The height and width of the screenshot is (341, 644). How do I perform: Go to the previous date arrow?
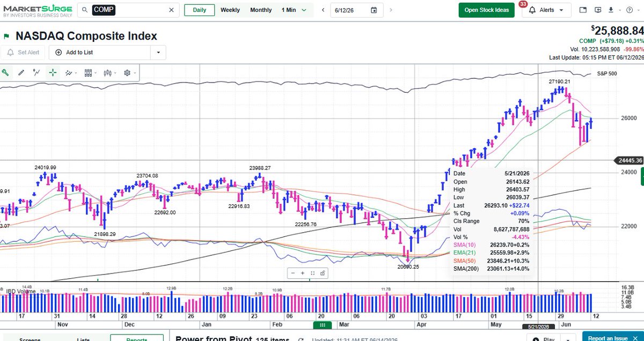pos(323,10)
